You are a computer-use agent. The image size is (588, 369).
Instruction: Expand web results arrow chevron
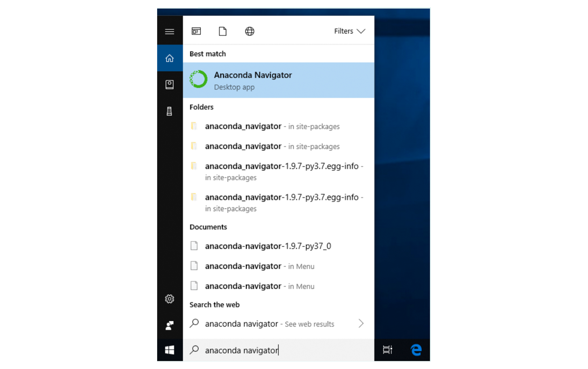(x=361, y=324)
